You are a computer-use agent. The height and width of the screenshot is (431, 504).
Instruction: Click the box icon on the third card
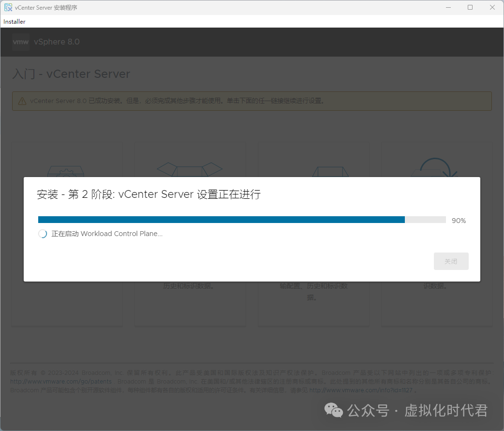tap(331, 172)
